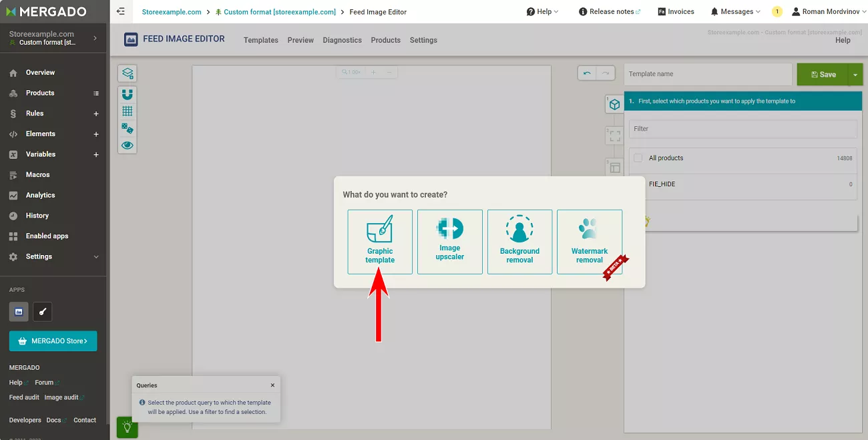This screenshot has width=868, height=440.
Task: Go to Macros in sidebar
Action: pyautogui.click(x=37, y=174)
